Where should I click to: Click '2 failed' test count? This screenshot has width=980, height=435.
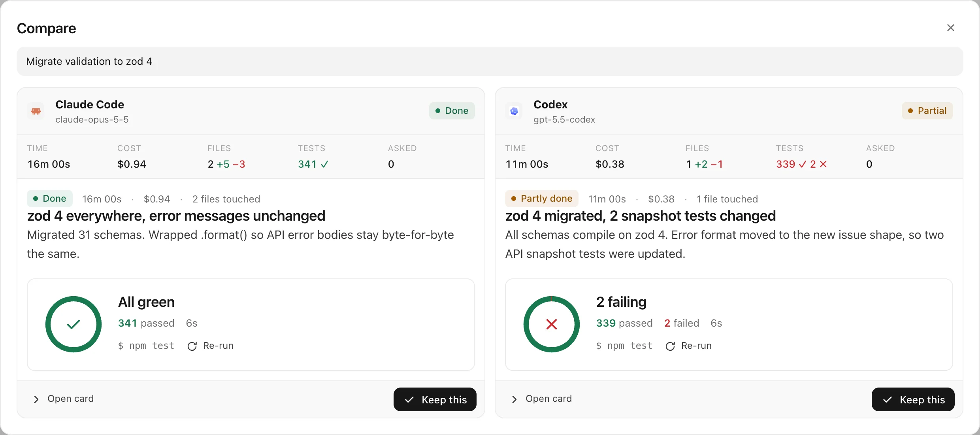[x=682, y=323]
